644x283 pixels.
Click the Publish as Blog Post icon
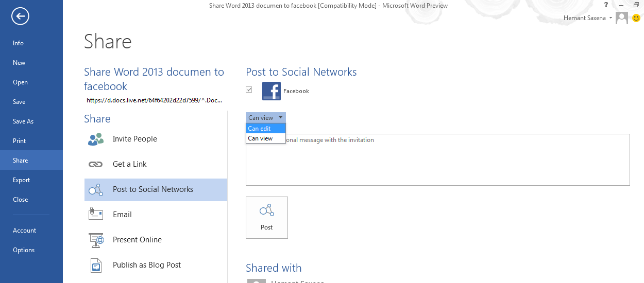tap(96, 265)
